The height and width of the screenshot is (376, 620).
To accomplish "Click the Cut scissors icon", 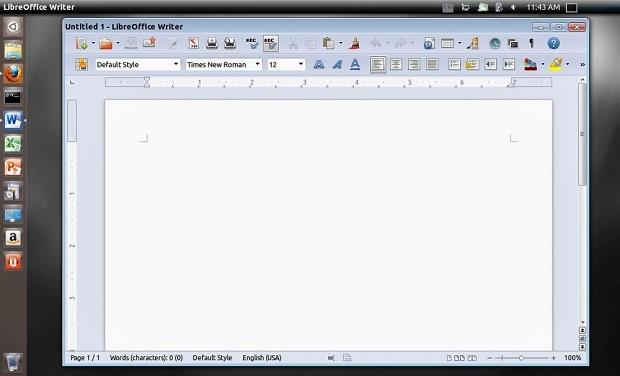I will pyautogui.click(x=293, y=43).
